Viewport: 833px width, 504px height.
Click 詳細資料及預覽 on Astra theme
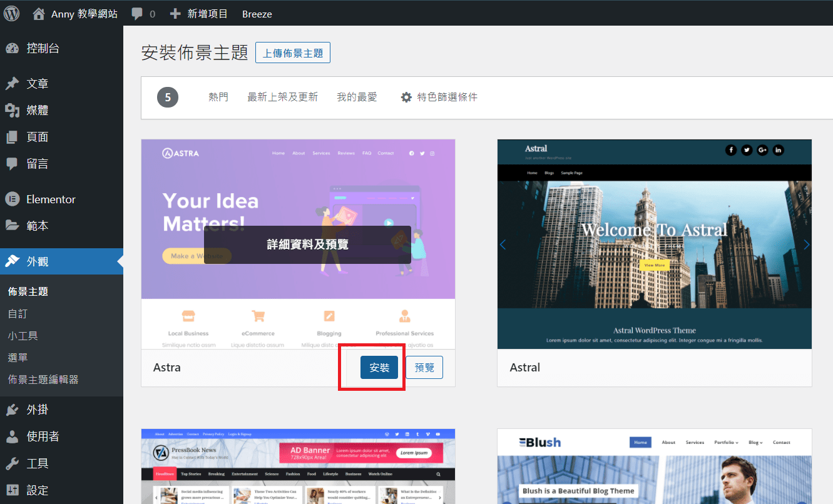[307, 244]
